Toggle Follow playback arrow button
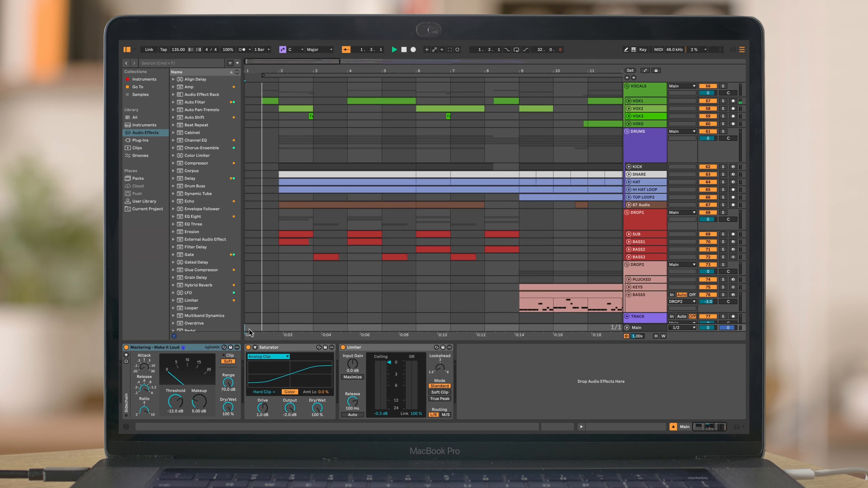The image size is (868, 488). pyautogui.click(x=346, y=49)
